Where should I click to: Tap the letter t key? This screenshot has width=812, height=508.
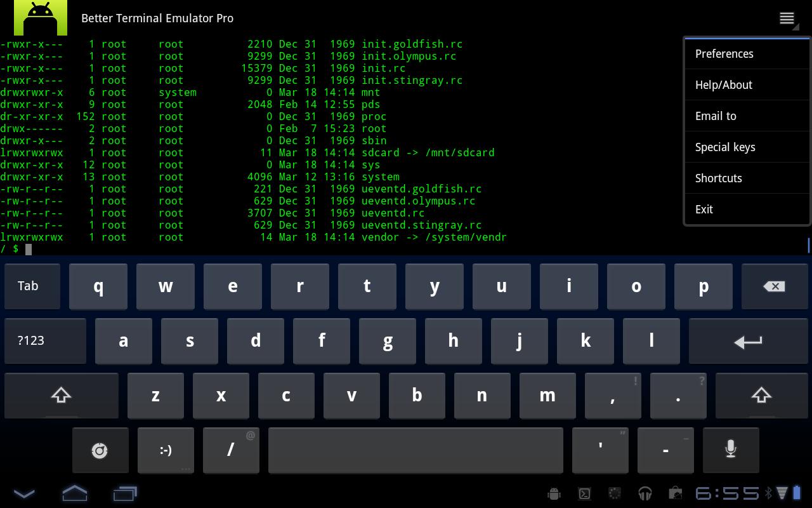[367, 286]
